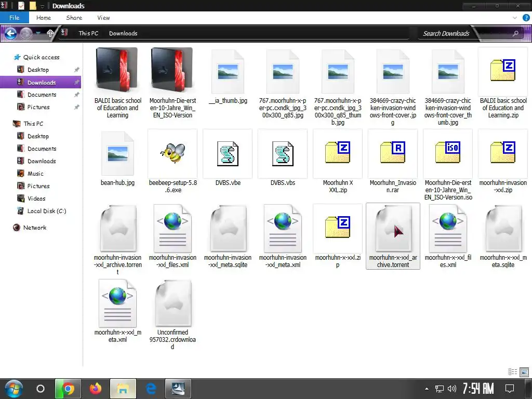Open the Home ribbon tab
532x399 pixels.
(44, 18)
